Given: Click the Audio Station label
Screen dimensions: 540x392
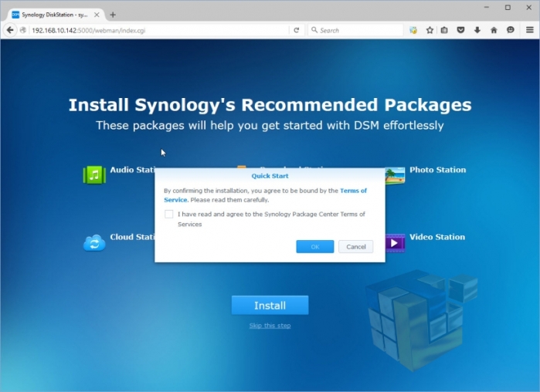Looking at the screenshot, I should click(x=132, y=170).
